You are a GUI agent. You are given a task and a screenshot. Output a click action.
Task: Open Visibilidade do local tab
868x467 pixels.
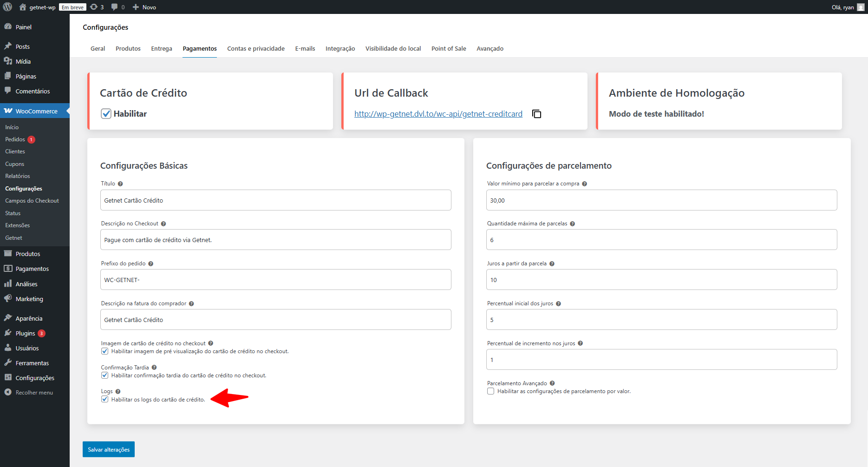pyautogui.click(x=393, y=48)
